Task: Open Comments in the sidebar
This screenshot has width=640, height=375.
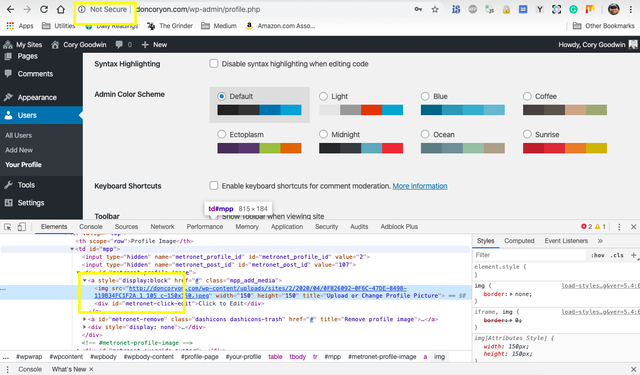Action: pos(35,74)
